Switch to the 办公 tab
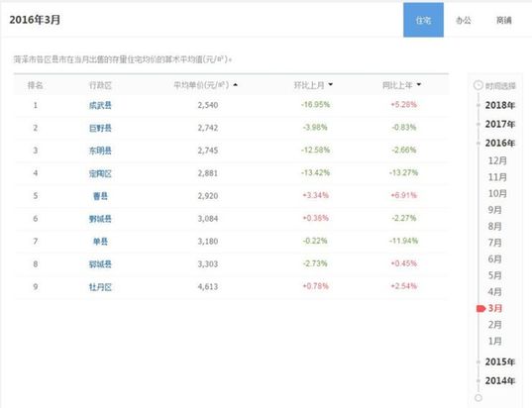This screenshot has height=408, width=532. click(463, 21)
